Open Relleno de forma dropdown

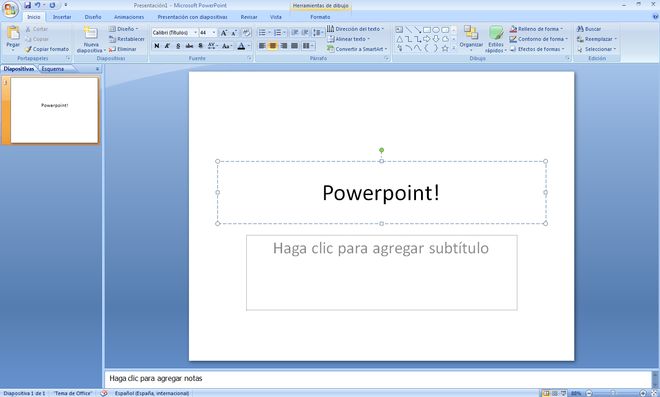click(536, 29)
